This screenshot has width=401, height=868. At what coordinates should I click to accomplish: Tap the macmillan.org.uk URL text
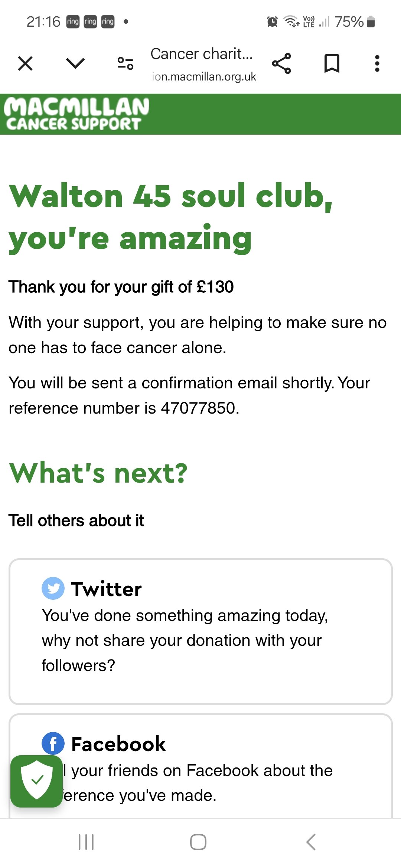pos(204,76)
